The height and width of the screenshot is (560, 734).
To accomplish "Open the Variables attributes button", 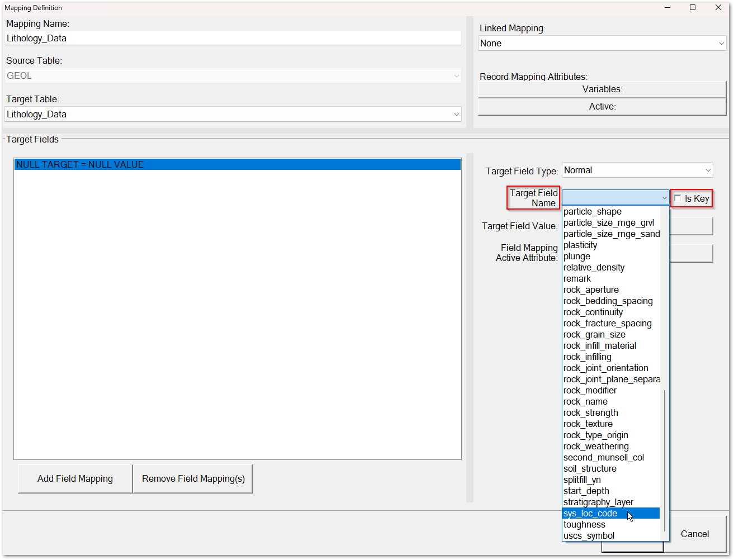I will coord(602,89).
